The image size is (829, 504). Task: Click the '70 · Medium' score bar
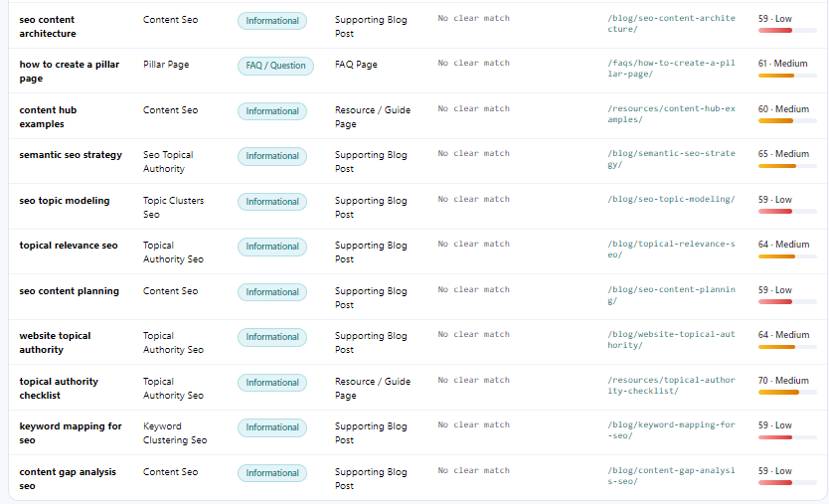tap(787, 393)
